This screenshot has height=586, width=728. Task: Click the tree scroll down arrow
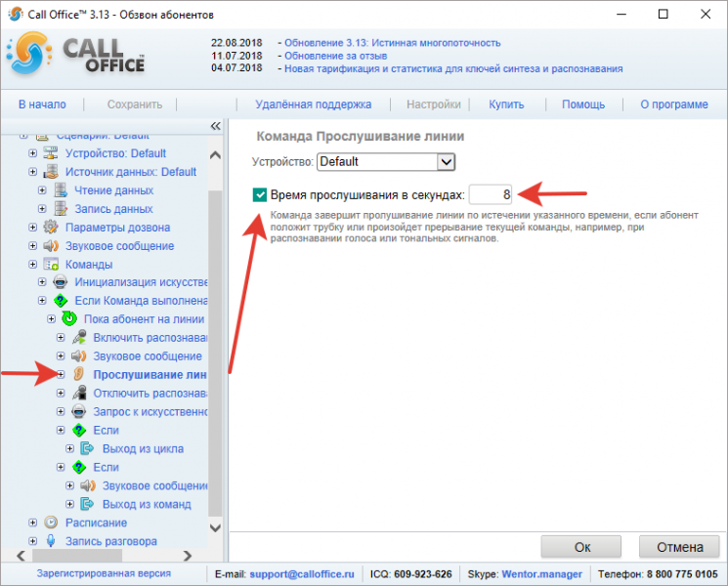(215, 527)
